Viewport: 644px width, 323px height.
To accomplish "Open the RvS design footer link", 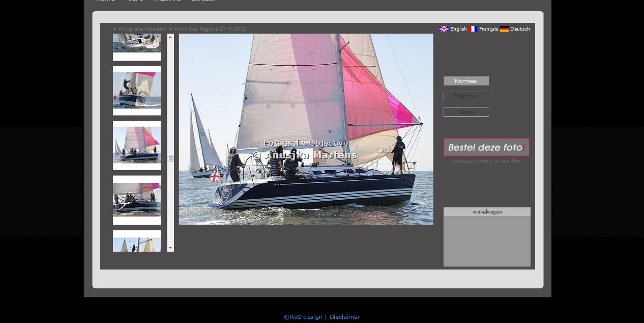I will [303, 317].
